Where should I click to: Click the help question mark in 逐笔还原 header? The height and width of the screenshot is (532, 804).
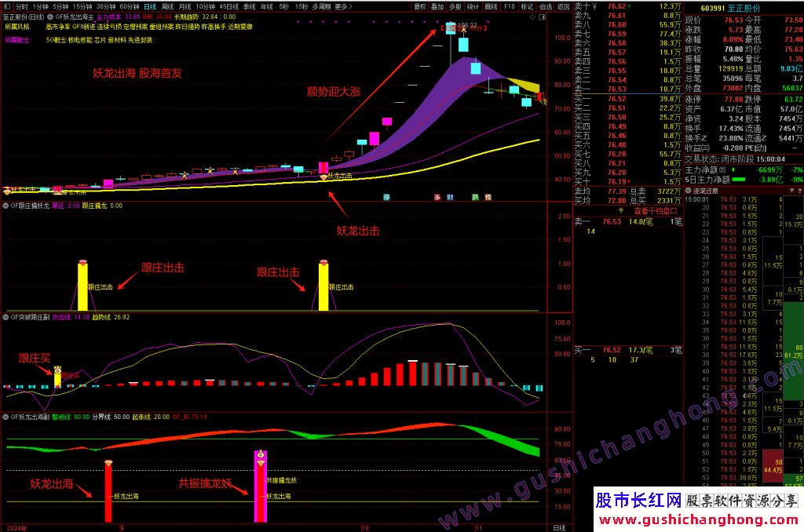point(799,191)
